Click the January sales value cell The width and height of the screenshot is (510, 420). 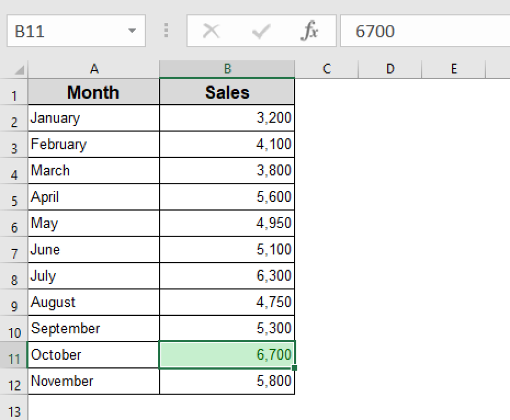point(227,118)
